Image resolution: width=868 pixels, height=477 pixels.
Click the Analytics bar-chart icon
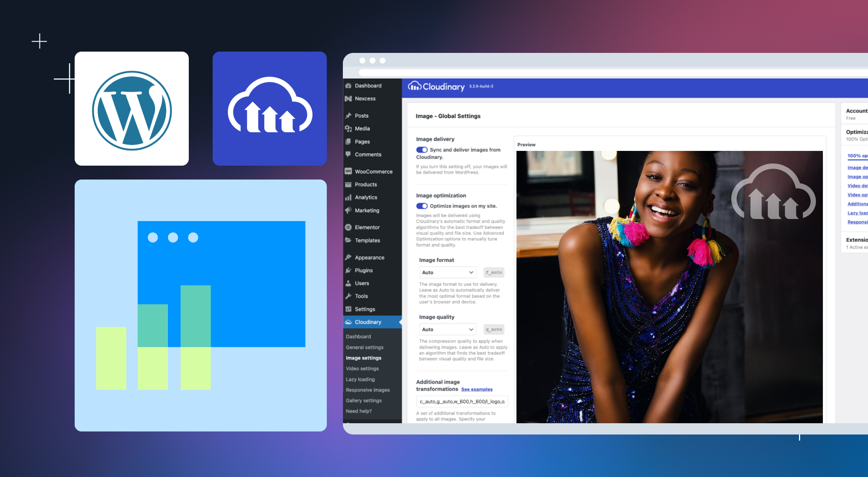pos(349,197)
